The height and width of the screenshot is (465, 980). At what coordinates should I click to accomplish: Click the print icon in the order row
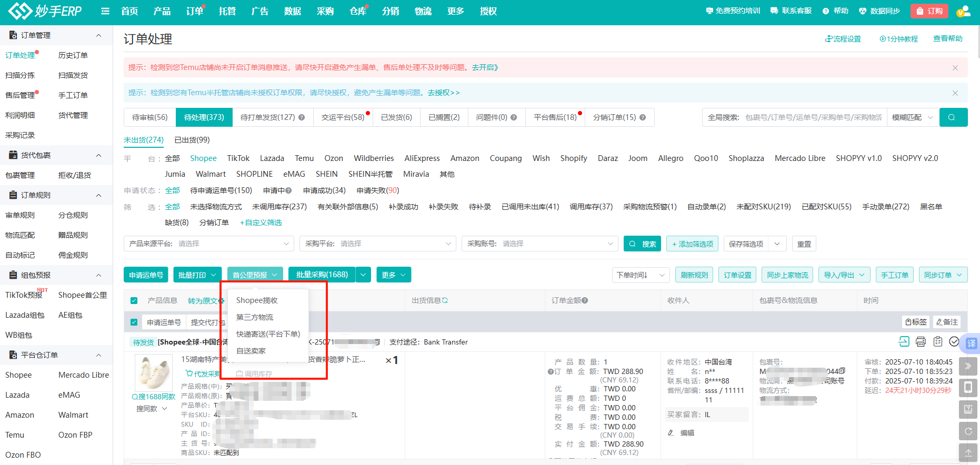(921, 342)
